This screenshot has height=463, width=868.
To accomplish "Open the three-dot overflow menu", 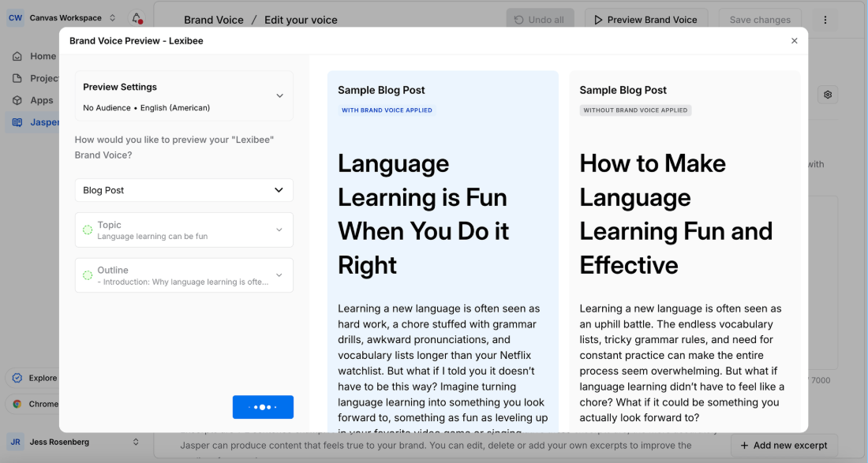I will (825, 19).
